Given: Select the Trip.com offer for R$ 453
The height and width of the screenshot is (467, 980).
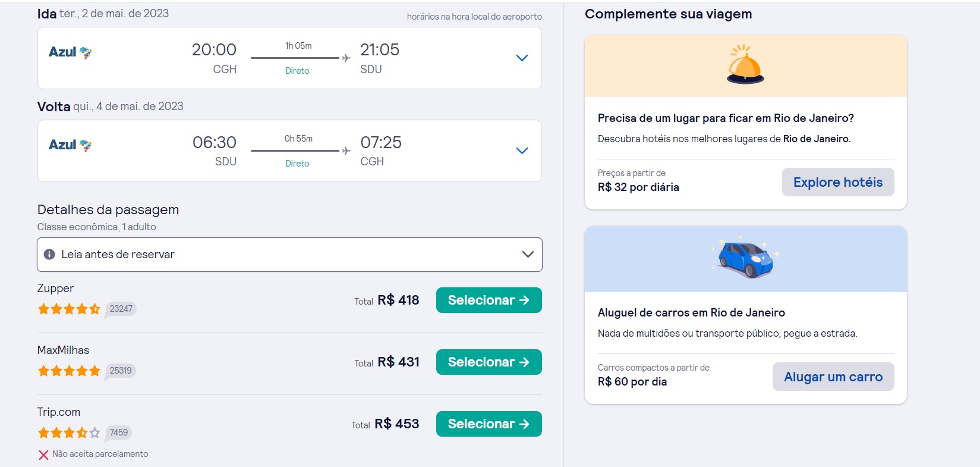Looking at the screenshot, I should [489, 424].
